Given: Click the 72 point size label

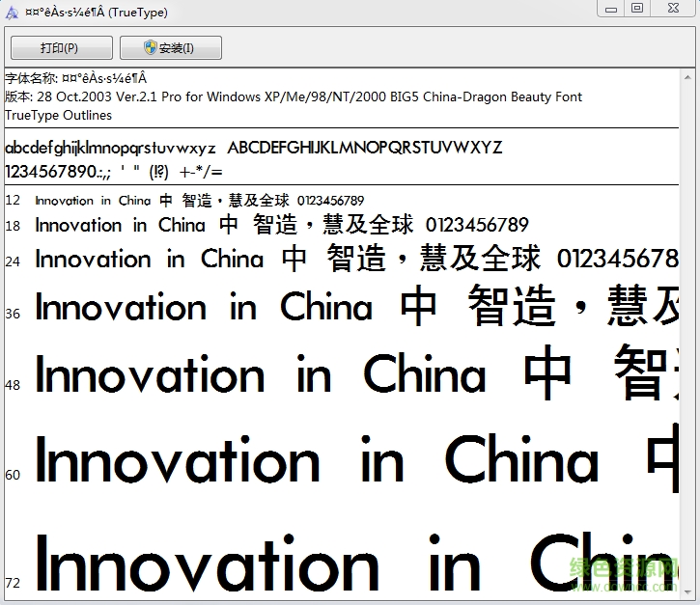Looking at the screenshot, I should tap(13, 583).
